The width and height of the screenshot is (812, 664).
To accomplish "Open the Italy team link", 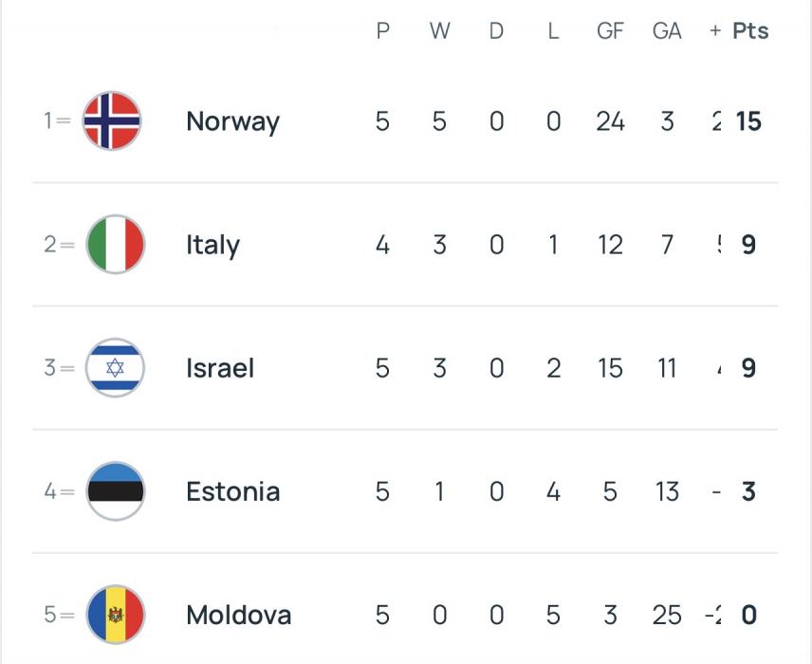I will [x=212, y=245].
